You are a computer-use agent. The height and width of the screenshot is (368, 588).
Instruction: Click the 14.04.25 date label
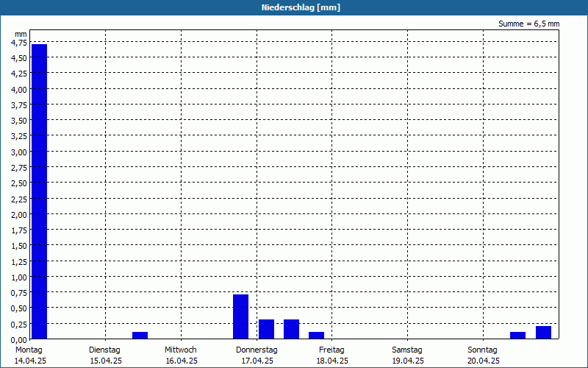coord(30,361)
